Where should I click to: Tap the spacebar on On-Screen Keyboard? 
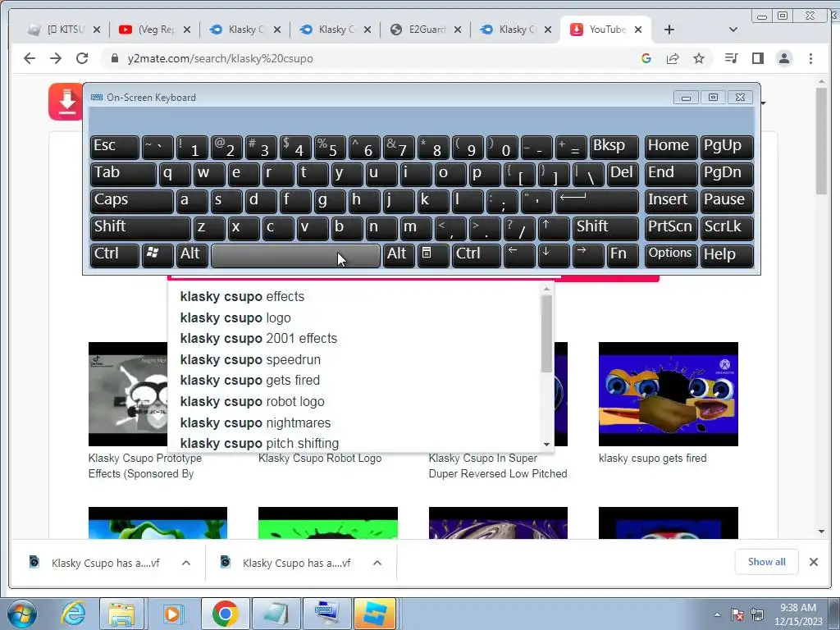[295, 256]
